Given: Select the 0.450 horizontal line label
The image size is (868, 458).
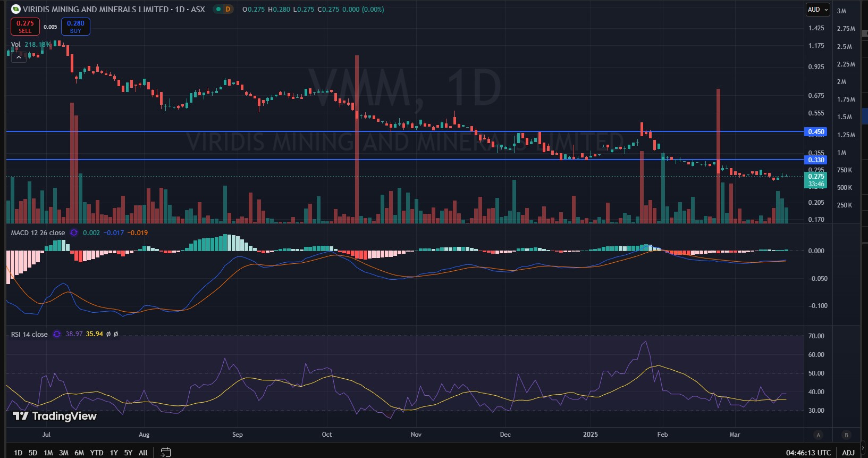Looking at the screenshot, I should (x=816, y=132).
